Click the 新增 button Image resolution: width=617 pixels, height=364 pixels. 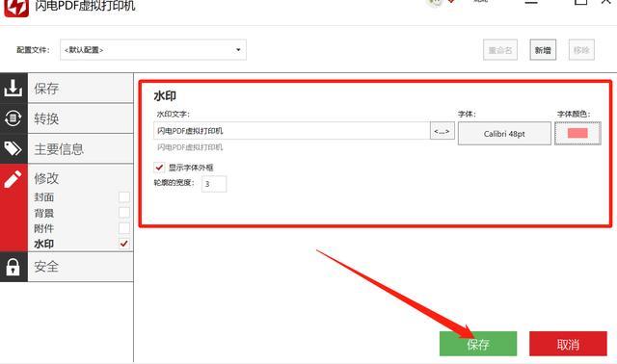543,50
